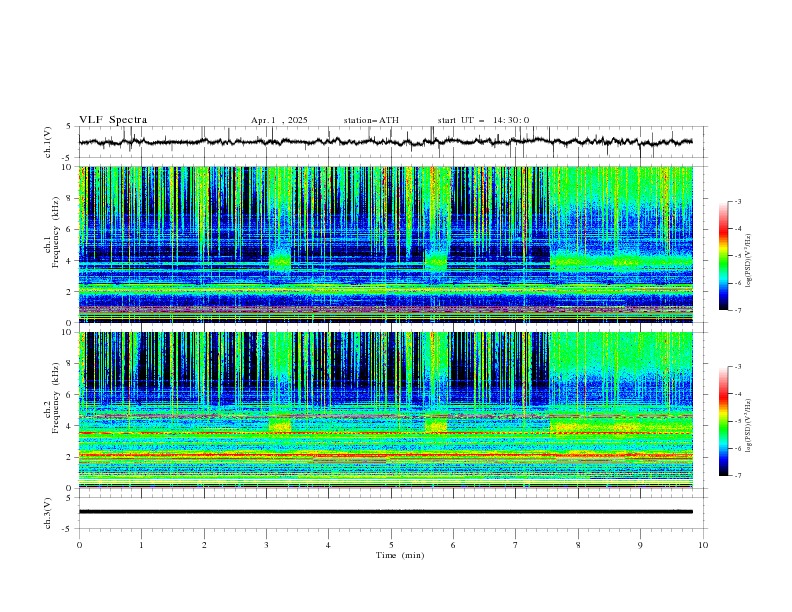Click the ch.1 waveform trace
This screenshot has height=612, width=792.
point(385,142)
